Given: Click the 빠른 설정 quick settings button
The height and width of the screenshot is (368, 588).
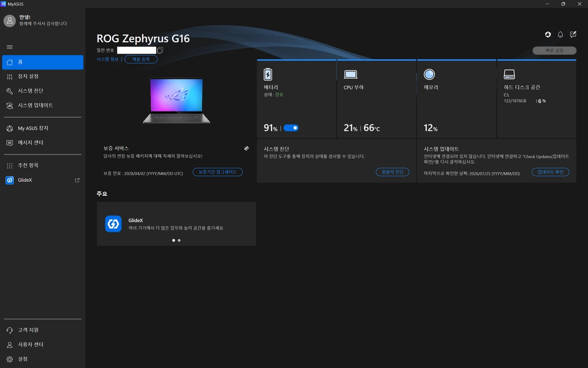Looking at the screenshot, I should (x=554, y=51).
